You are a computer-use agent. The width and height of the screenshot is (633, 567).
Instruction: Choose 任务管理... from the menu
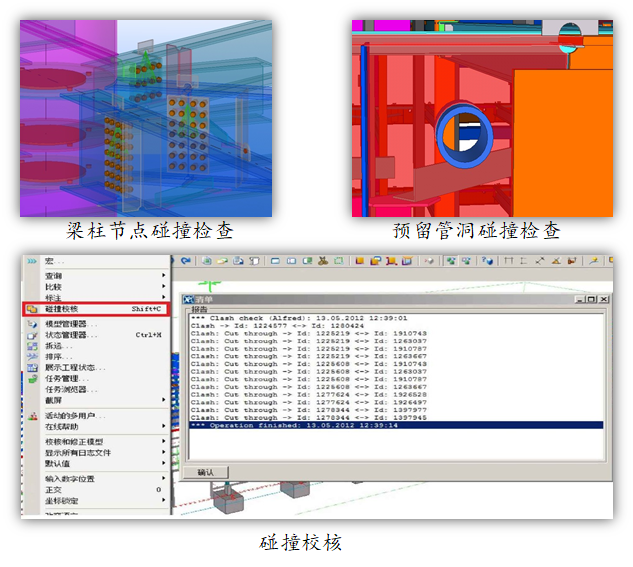pyautogui.click(x=96, y=379)
